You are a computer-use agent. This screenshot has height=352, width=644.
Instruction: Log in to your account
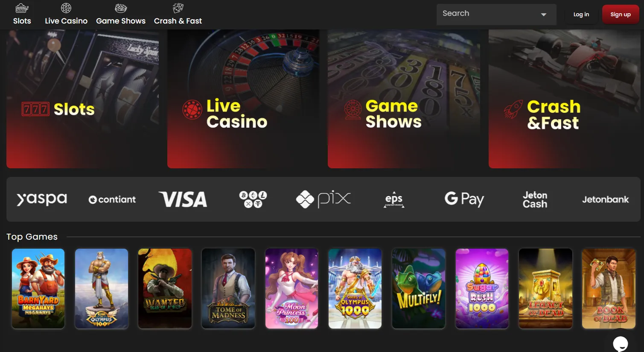(581, 15)
